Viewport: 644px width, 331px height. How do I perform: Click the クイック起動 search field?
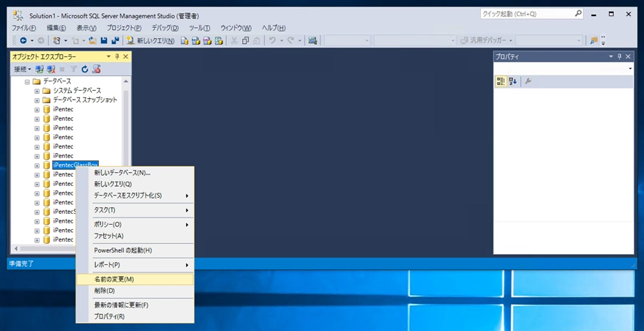coord(532,14)
